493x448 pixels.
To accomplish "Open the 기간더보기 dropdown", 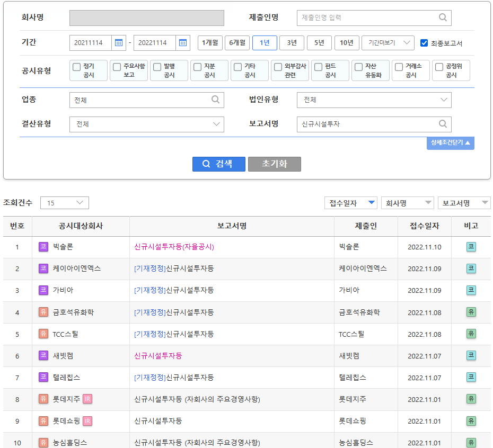I will [x=388, y=43].
